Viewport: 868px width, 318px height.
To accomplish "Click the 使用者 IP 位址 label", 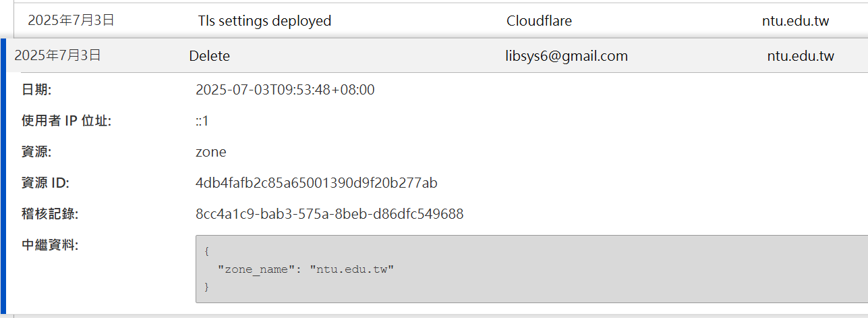I will [x=66, y=121].
